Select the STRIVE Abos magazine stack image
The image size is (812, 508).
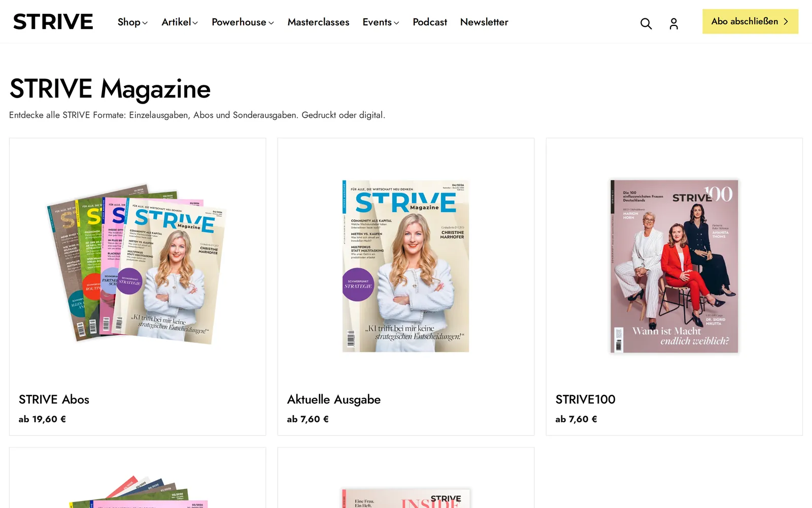point(137,264)
